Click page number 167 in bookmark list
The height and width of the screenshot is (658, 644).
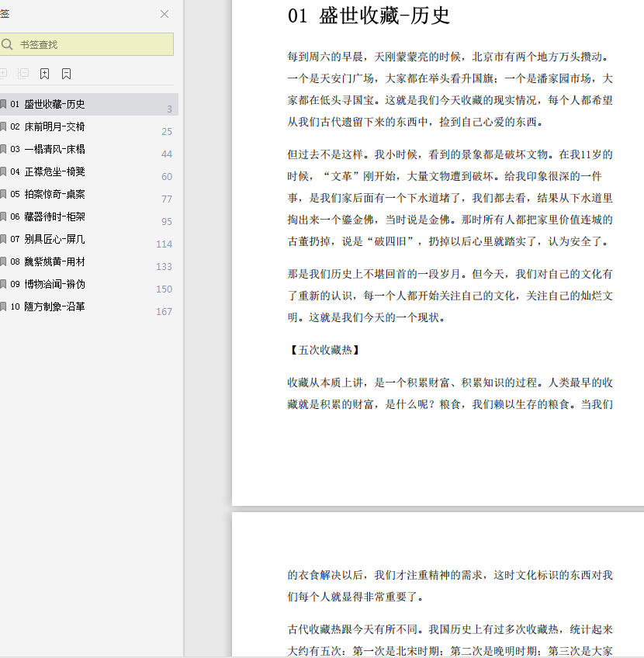point(164,312)
